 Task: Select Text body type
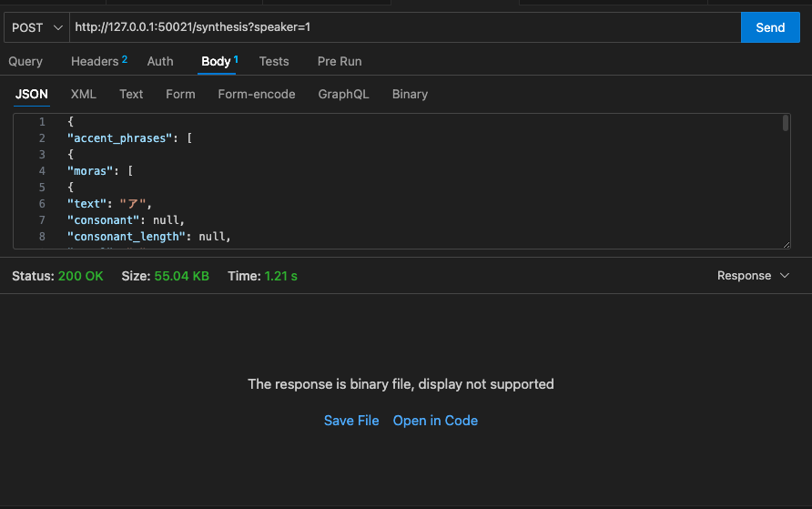pos(131,94)
